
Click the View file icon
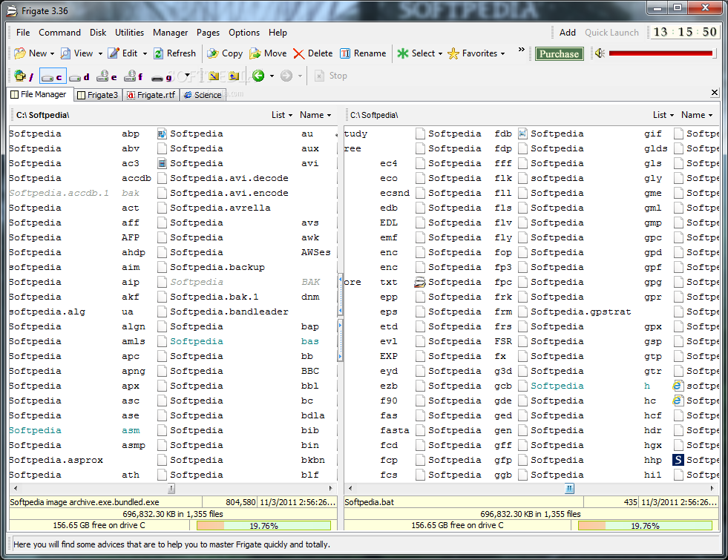coord(65,53)
